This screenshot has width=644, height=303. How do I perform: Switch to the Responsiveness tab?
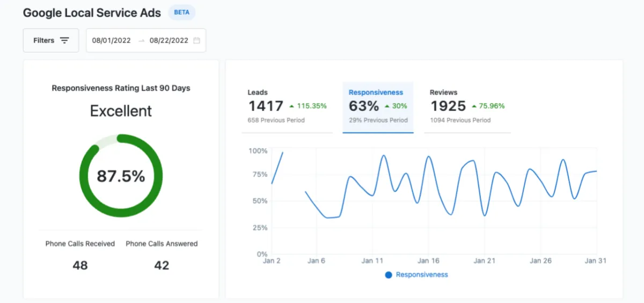coord(378,107)
